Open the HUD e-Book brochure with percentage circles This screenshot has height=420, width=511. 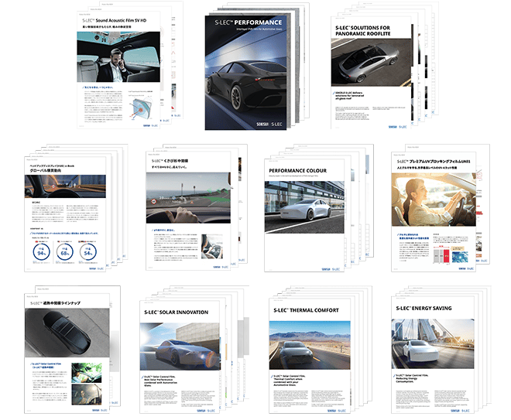(x=65, y=214)
